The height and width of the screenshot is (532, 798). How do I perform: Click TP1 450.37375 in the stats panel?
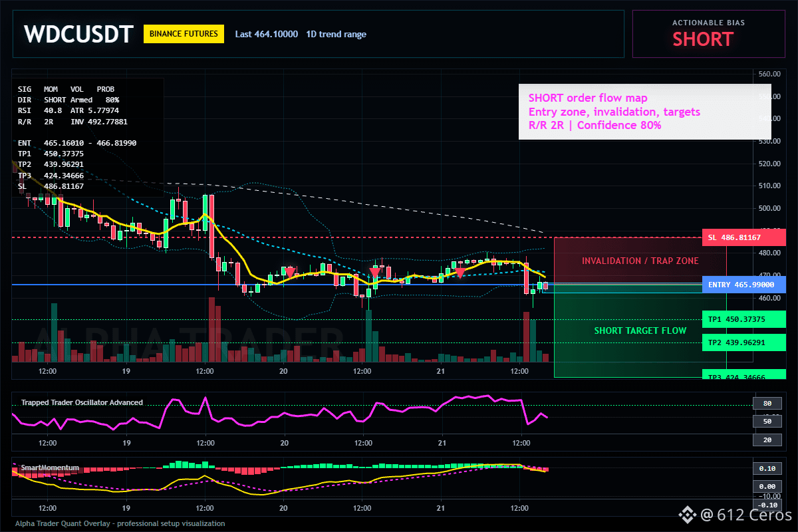[51, 154]
